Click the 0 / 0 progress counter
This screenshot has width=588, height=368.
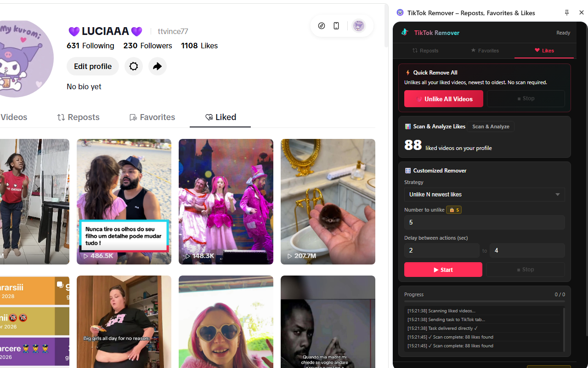560,294
